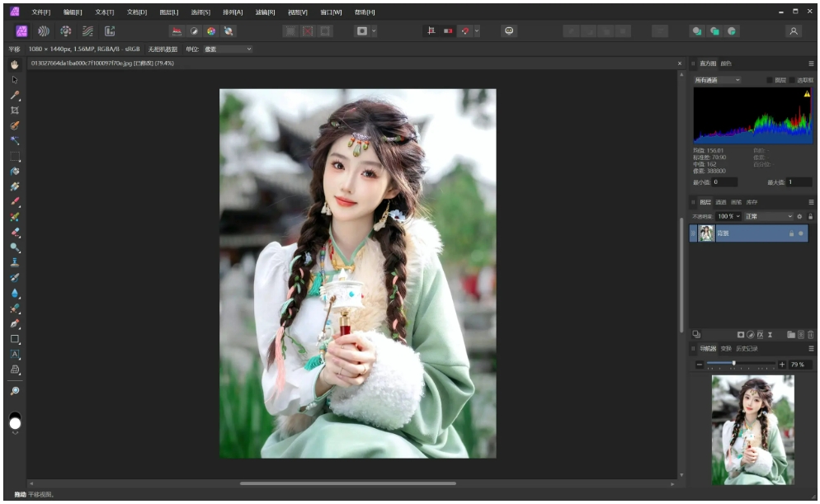Click the Deselect button in toolbar

[308, 31]
